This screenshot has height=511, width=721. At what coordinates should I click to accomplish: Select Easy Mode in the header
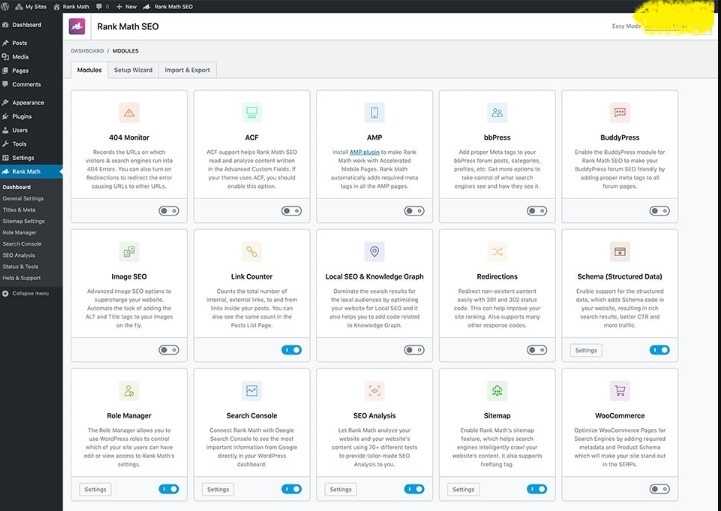[x=626, y=26]
